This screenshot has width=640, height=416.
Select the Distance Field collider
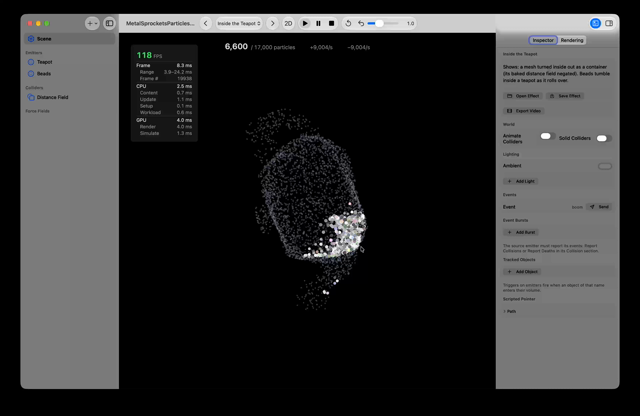[x=69, y=97]
